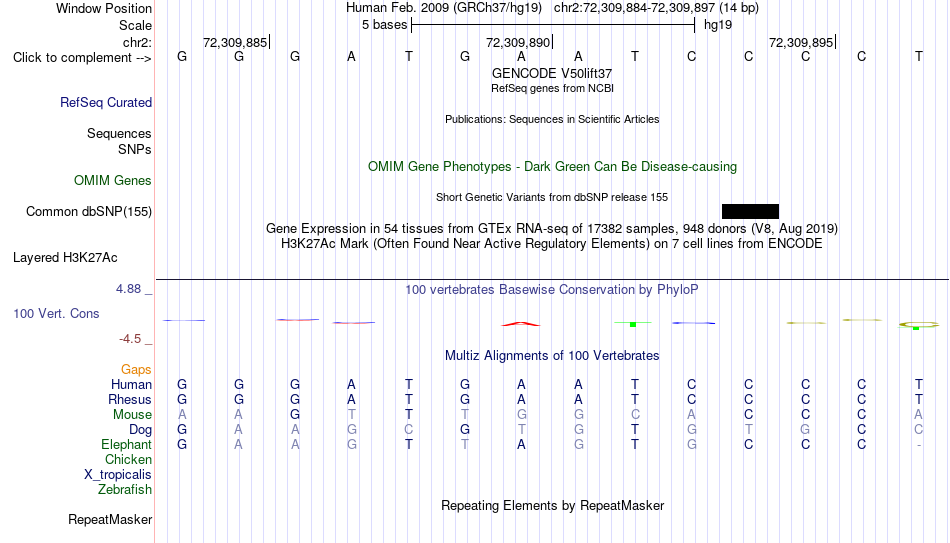950x543 pixels.
Task: Click the GTEx Gene Expression track title
Action: point(552,228)
